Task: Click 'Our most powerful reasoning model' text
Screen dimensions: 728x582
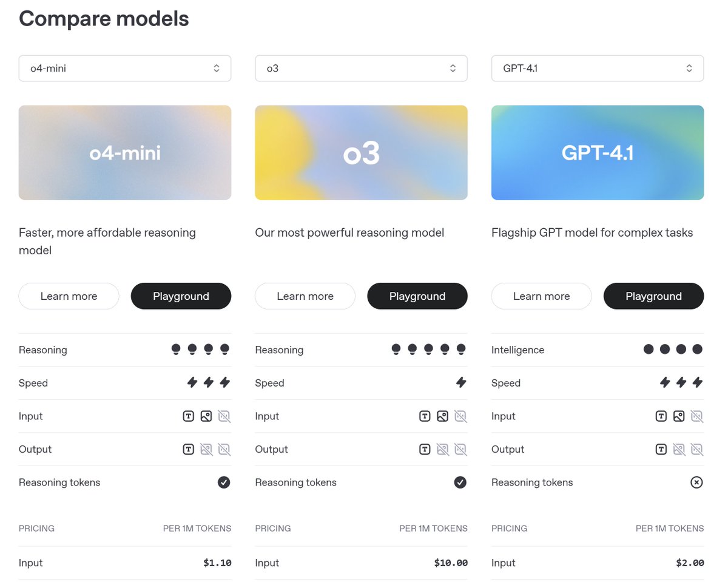Action: point(349,233)
